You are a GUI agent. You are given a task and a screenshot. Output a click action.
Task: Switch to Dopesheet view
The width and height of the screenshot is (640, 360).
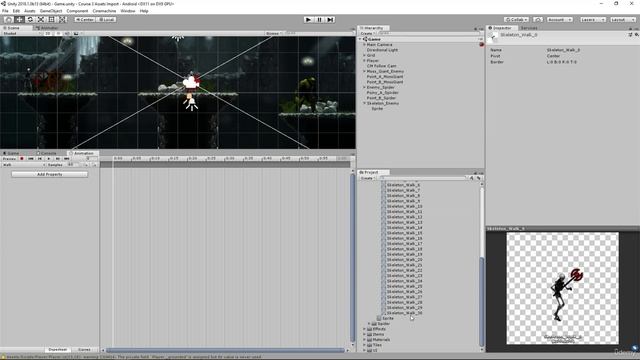[58, 349]
